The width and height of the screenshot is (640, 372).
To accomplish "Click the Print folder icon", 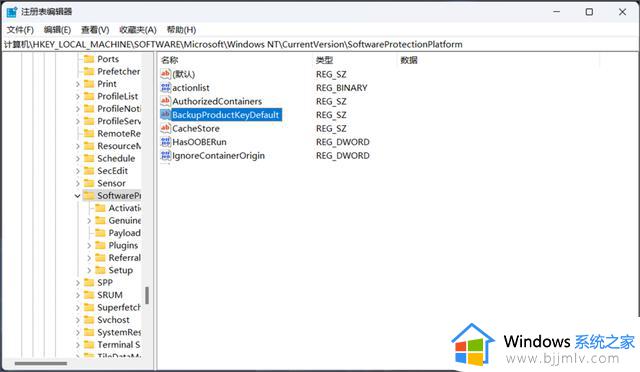I will [x=89, y=84].
